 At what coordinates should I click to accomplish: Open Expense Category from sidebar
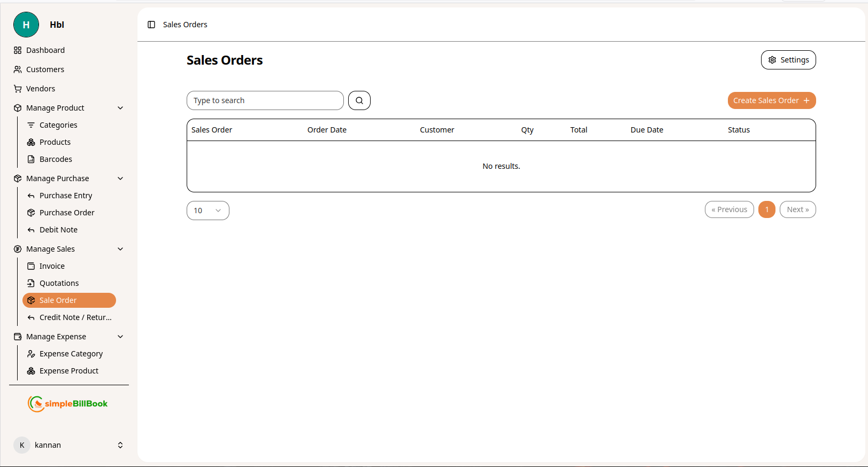(71, 354)
